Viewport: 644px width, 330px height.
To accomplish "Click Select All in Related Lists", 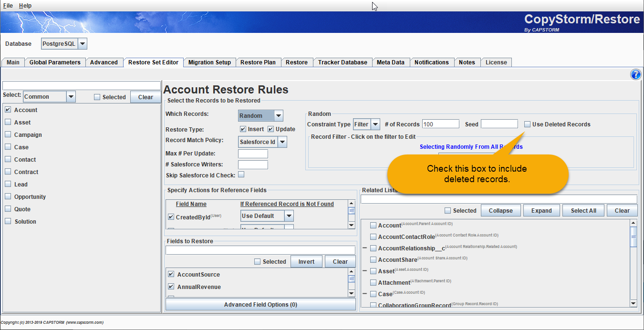I will pos(583,210).
